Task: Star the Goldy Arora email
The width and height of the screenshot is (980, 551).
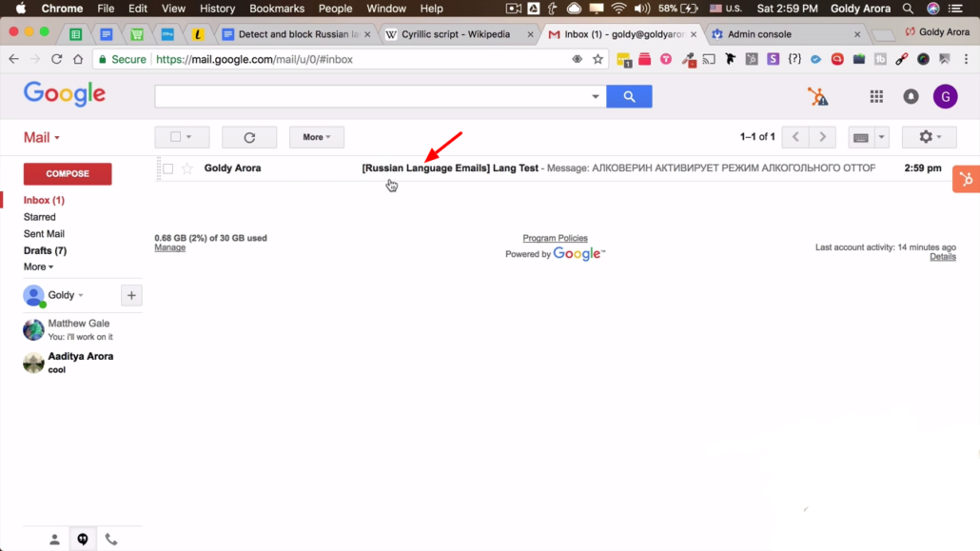Action: click(186, 168)
